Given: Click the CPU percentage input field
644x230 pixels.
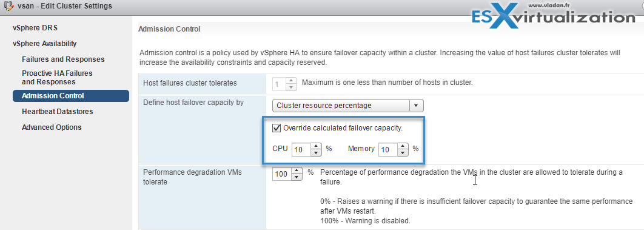Looking at the screenshot, I should point(301,149).
